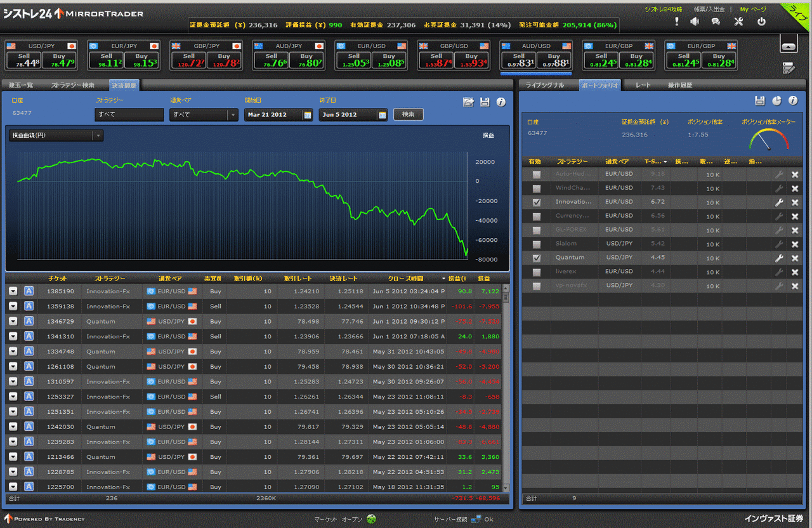Click the power logout icon
Screen dimensions: 812x528
pyautogui.click(x=761, y=22)
